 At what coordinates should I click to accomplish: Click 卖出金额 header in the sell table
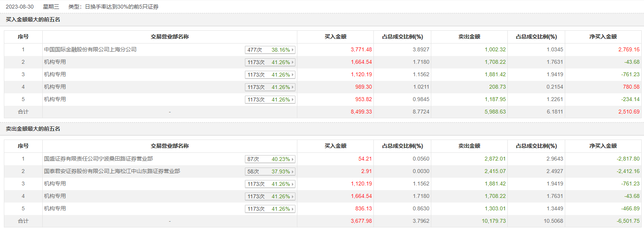click(469, 146)
